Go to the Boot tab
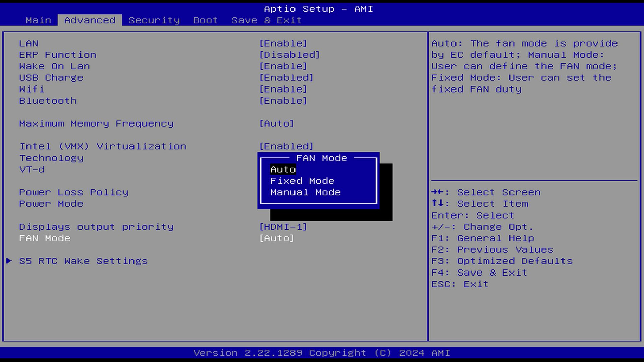The height and width of the screenshot is (362, 644). [205, 20]
